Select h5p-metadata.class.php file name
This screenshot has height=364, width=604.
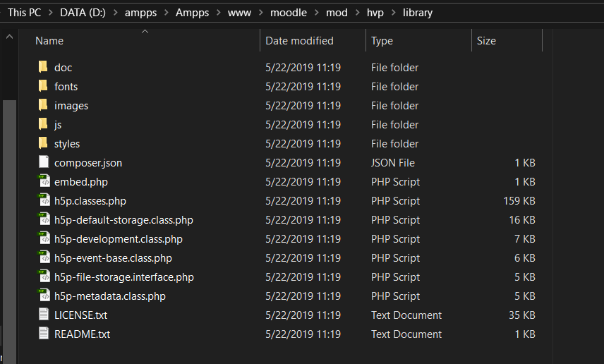[x=110, y=296]
